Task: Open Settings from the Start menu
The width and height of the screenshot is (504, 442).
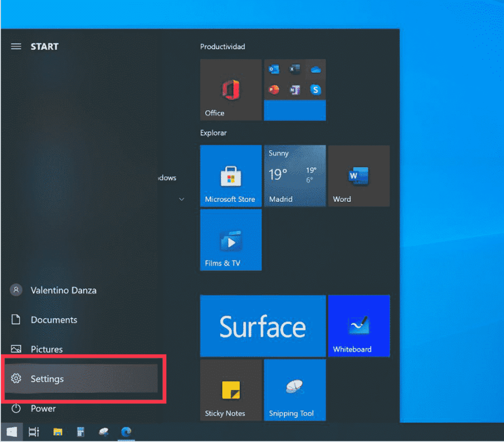Action: pyautogui.click(x=80, y=379)
